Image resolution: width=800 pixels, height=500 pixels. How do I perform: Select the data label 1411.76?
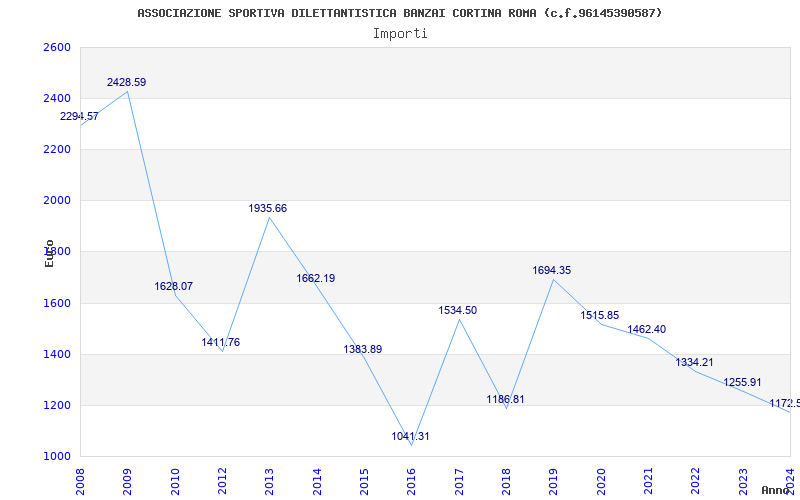[x=220, y=342]
